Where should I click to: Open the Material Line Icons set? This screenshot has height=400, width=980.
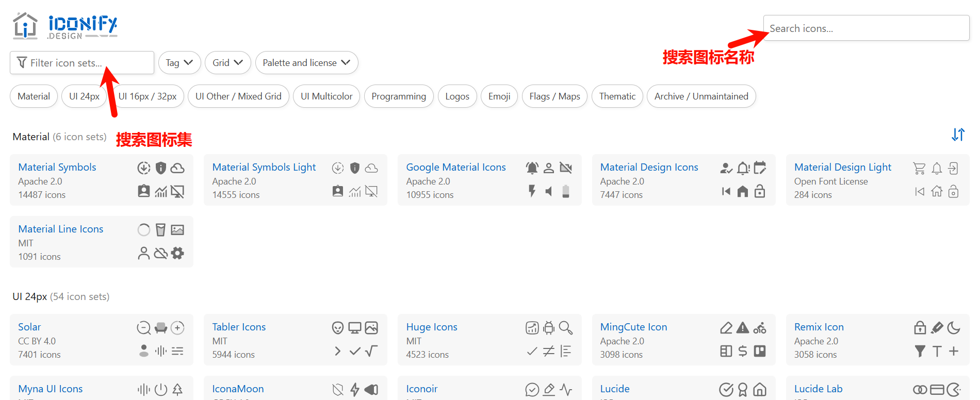pyautogui.click(x=61, y=229)
